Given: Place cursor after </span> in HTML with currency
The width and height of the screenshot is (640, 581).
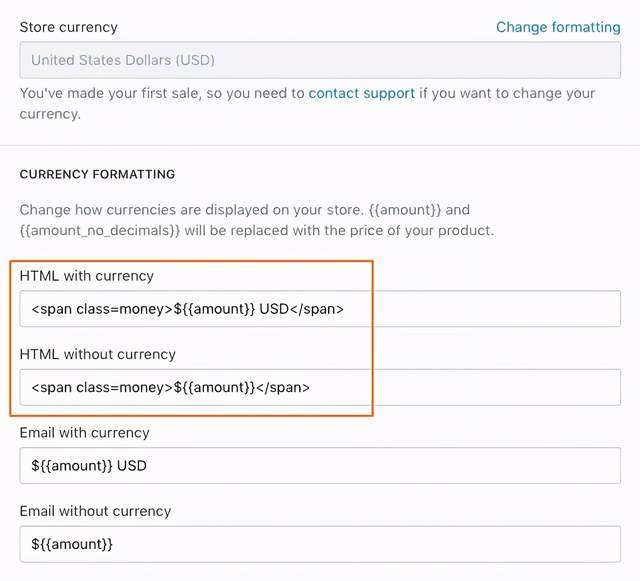Looking at the screenshot, I should 345,309.
